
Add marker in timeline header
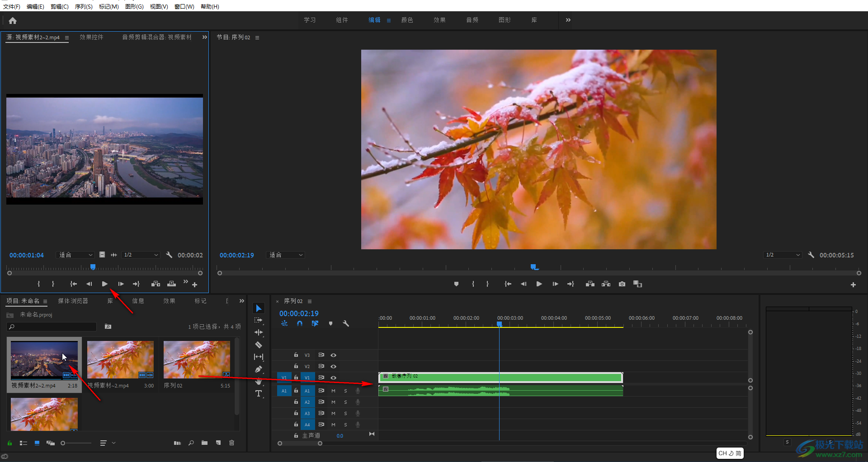tap(330, 323)
